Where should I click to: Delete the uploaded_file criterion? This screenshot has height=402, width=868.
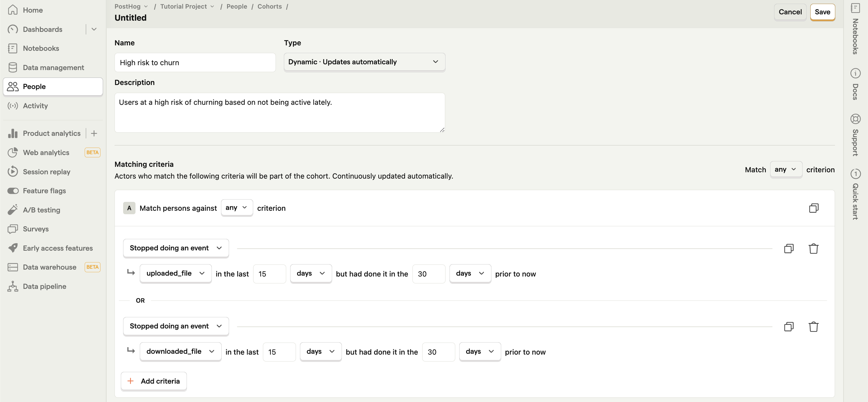pos(813,249)
